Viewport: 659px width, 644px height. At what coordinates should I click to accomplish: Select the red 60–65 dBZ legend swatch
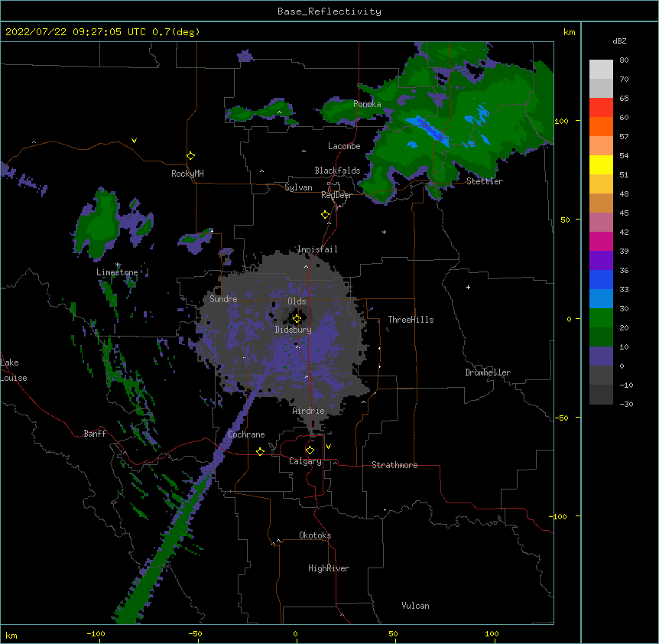tap(601, 108)
